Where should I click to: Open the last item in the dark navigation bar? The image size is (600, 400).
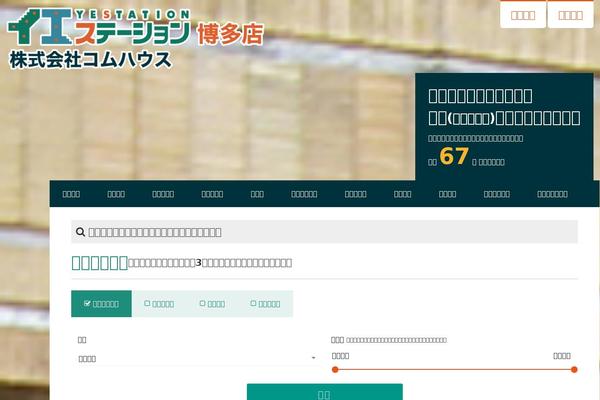click(x=552, y=194)
